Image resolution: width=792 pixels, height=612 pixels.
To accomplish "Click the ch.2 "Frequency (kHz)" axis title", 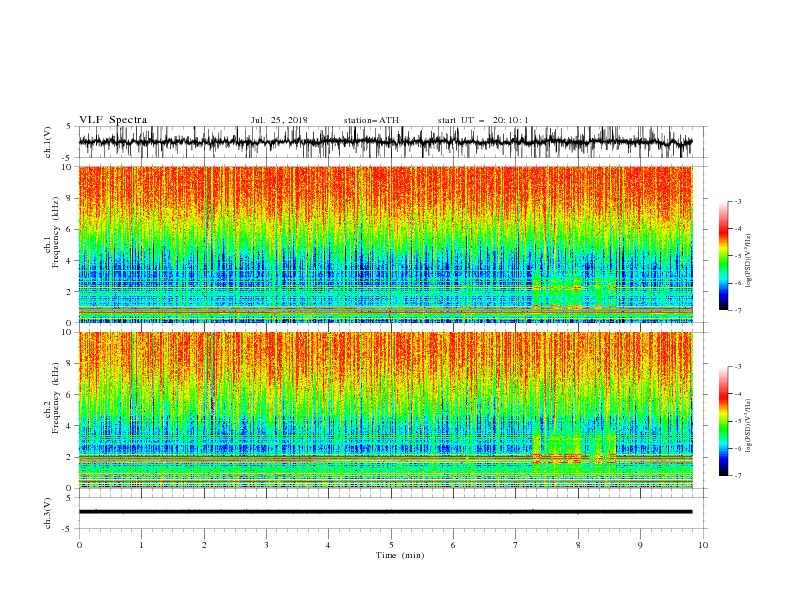I will (x=56, y=398).
